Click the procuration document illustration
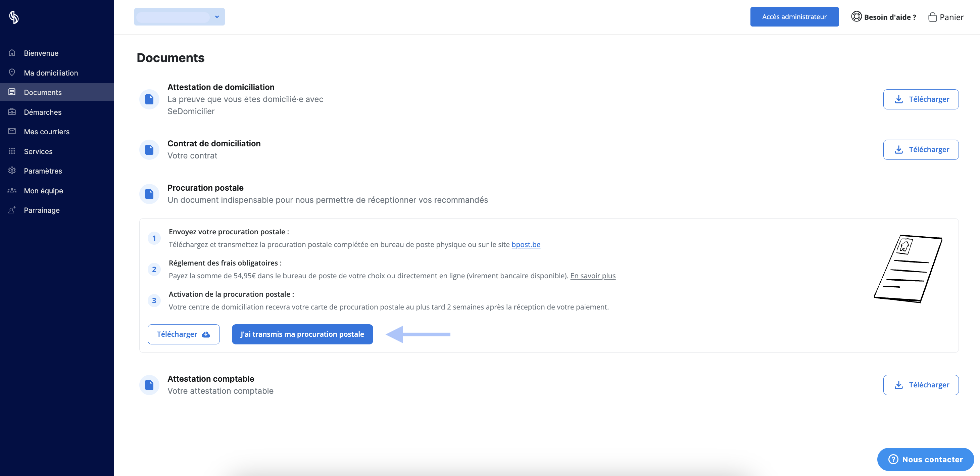 (x=908, y=269)
